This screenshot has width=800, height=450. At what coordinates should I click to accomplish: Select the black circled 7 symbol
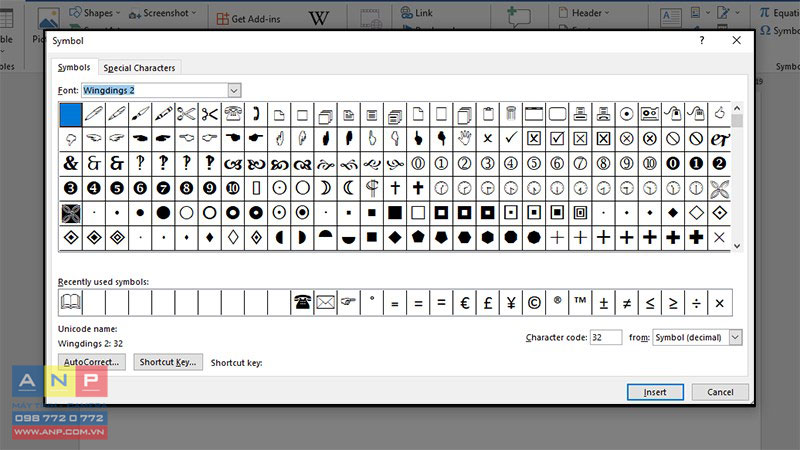click(x=163, y=188)
